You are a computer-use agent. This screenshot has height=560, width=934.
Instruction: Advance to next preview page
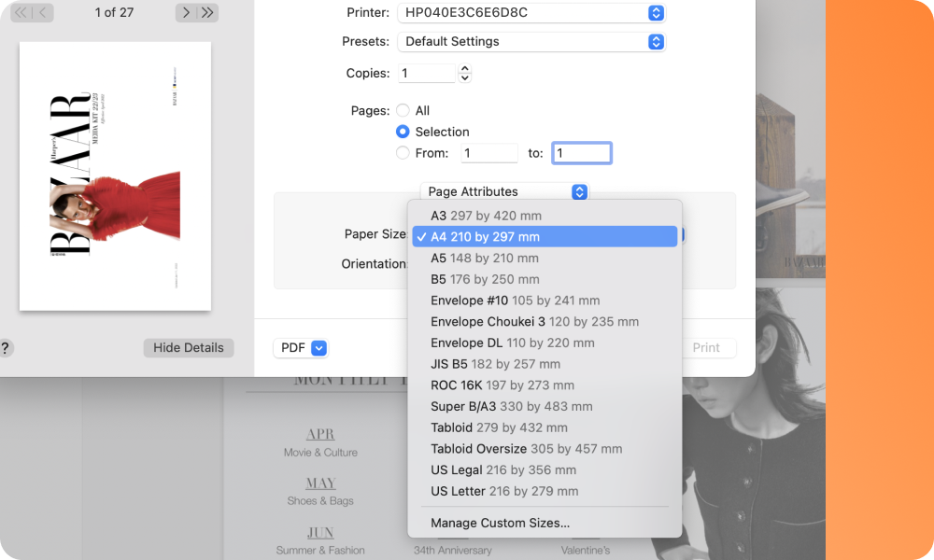pyautogui.click(x=186, y=13)
